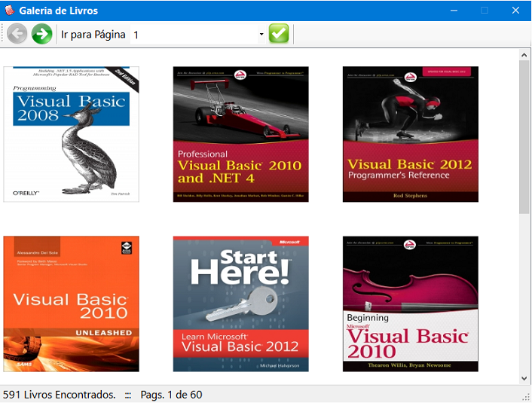
Task: Select Programming Visual Basic 2008 book cover
Action: (72, 134)
